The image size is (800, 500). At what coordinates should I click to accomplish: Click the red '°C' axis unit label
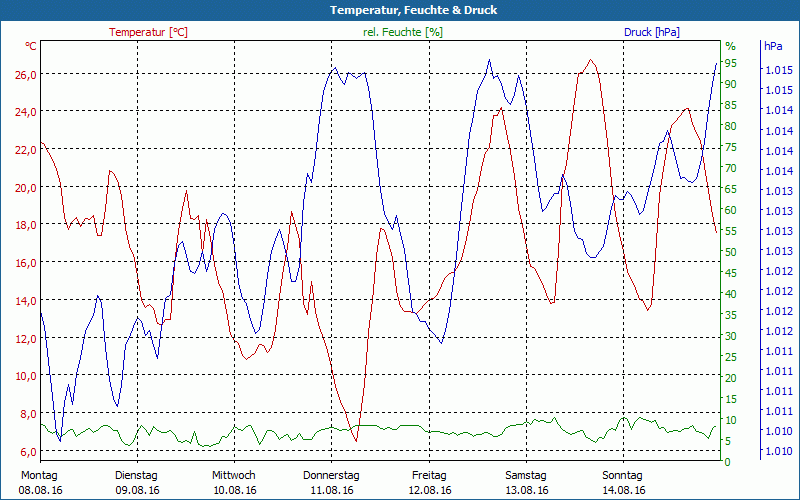(x=30, y=46)
